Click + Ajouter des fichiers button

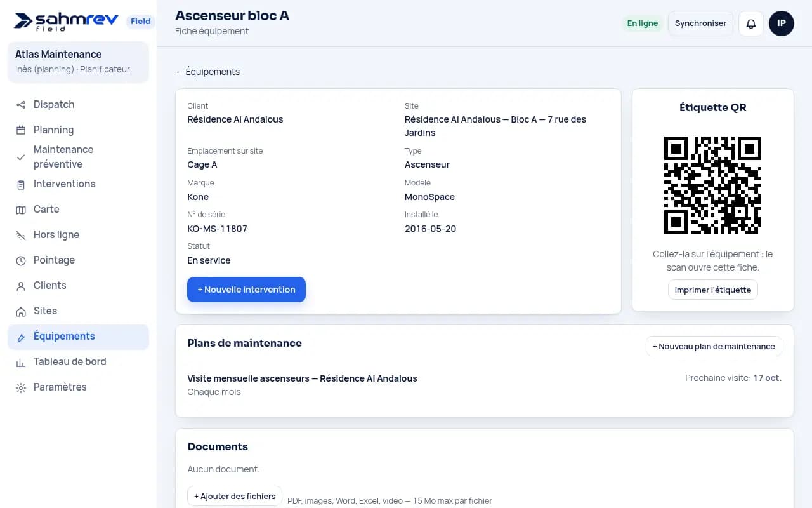click(x=235, y=496)
